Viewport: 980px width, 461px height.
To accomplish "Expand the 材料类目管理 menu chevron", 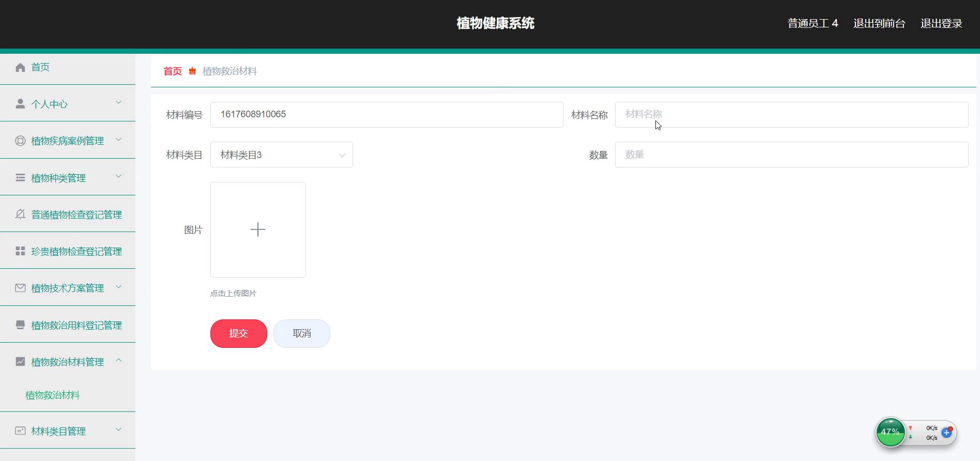I will pyautogui.click(x=118, y=429).
